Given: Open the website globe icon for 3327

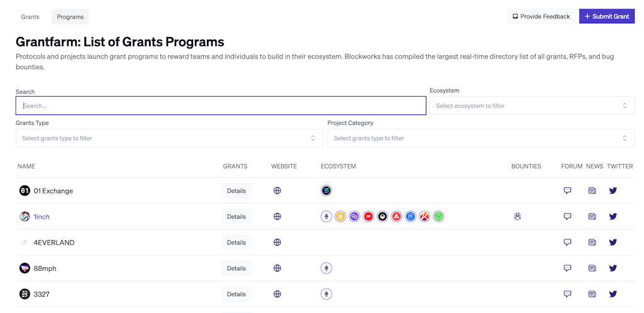Looking at the screenshot, I should click(277, 294).
